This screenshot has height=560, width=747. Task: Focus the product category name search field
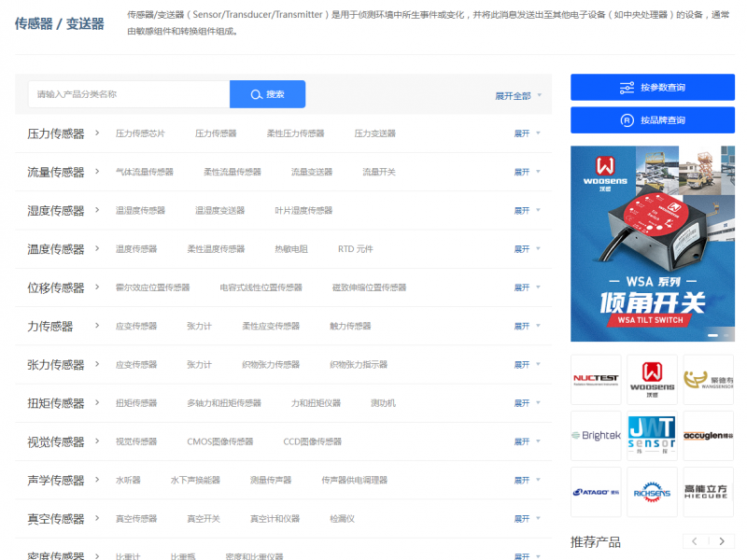129,94
